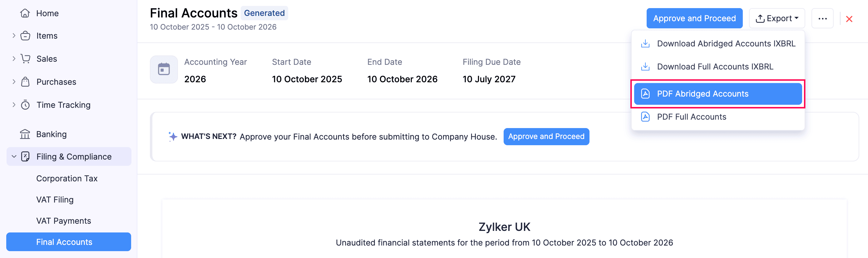Expand the Items sidebar section
Screen dimensions: 868x258
point(14,35)
